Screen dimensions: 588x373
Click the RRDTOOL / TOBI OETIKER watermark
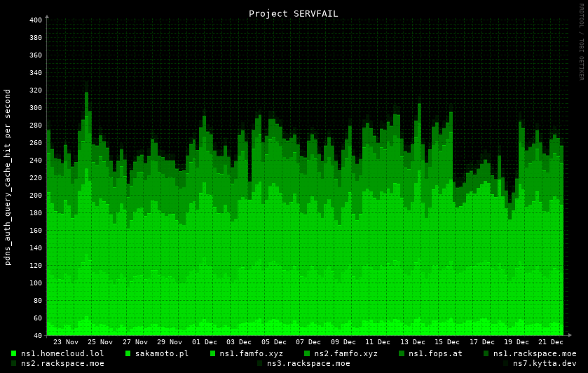tap(581, 42)
